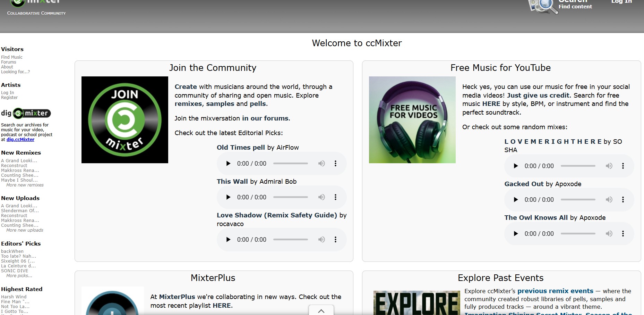Viewport: 644px width, 315px height.
Task: Mute the LOVEMERIGHTHERE player
Action: tap(609, 166)
